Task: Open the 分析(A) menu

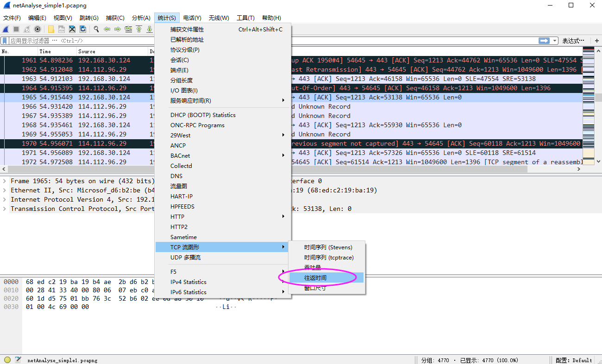Action: point(141,18)
